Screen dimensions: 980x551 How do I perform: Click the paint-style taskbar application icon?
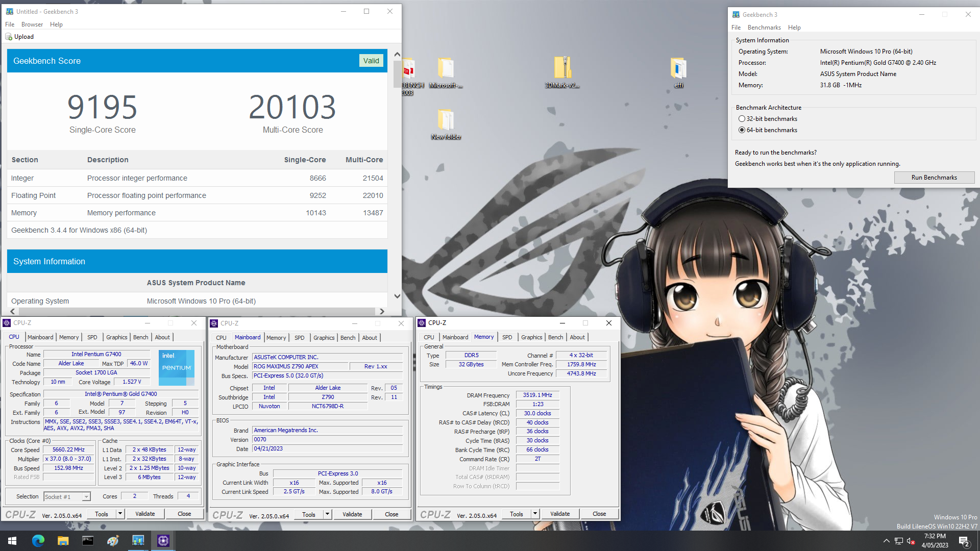pos(113,541)
